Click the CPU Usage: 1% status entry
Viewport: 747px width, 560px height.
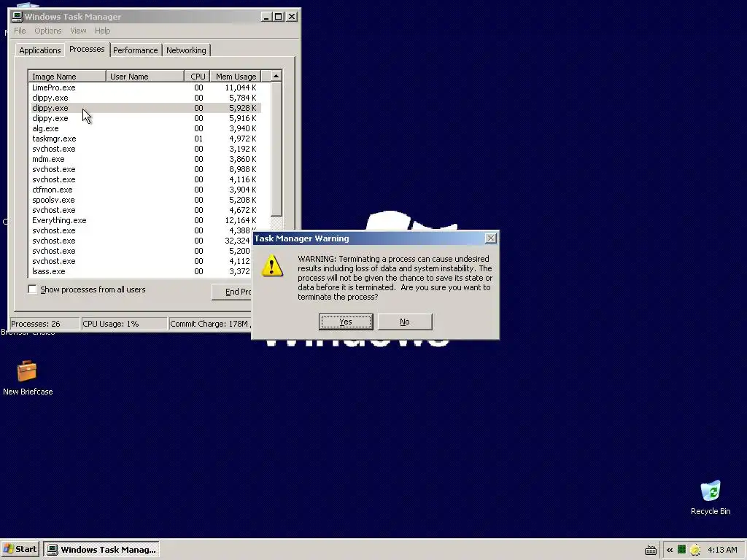pyautogui.click(x=124, y=324)
